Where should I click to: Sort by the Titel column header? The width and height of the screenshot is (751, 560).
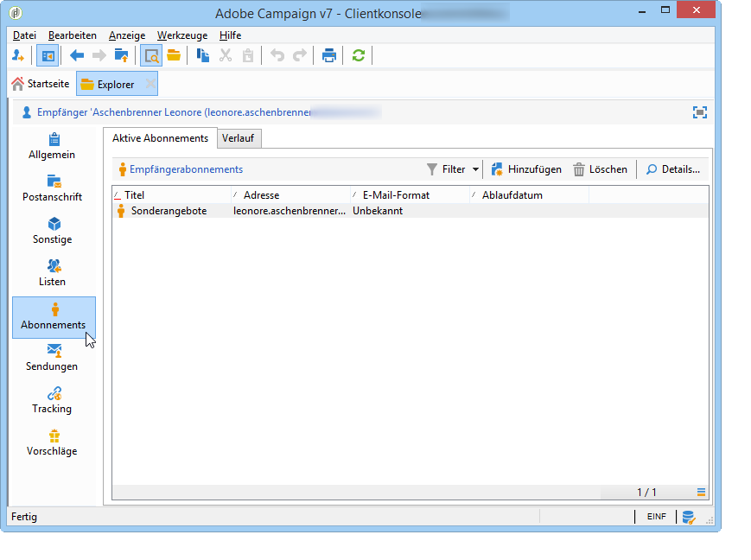pyautogui.click(x=171, y=195)
